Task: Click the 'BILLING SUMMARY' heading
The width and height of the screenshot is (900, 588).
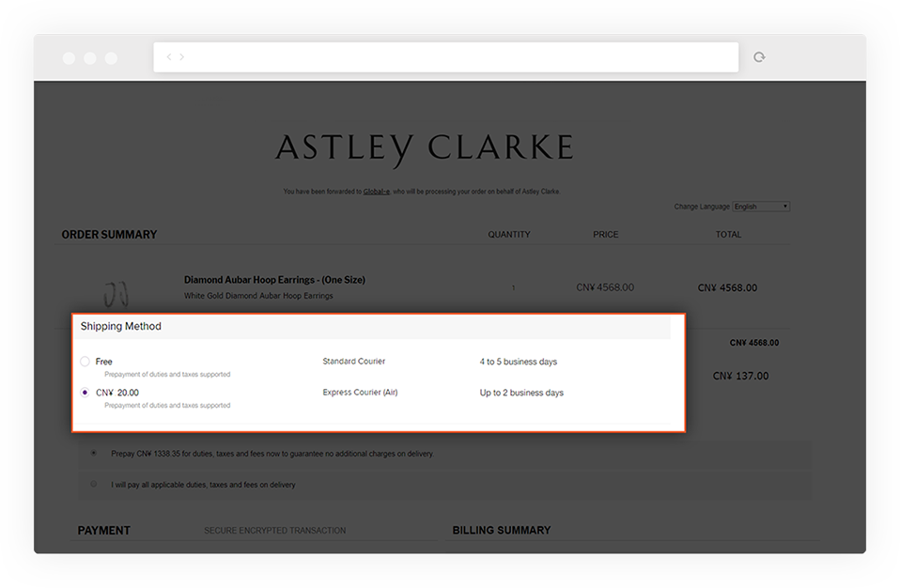Action: (x=502, y=531)
